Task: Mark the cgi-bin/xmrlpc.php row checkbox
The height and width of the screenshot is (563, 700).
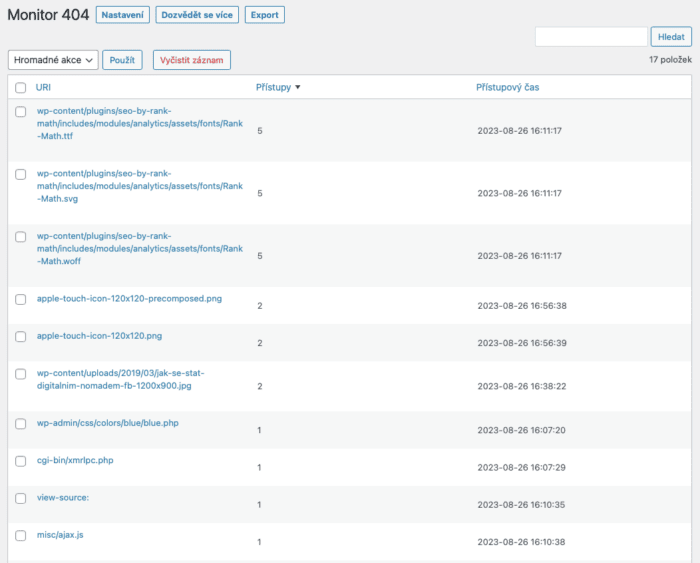Action: point(21,461)
